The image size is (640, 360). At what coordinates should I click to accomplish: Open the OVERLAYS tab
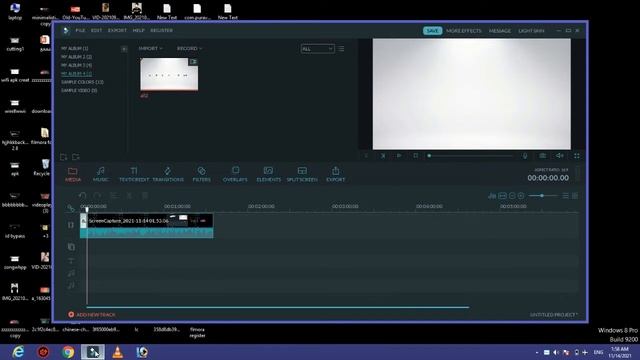(x=235, y=174)
